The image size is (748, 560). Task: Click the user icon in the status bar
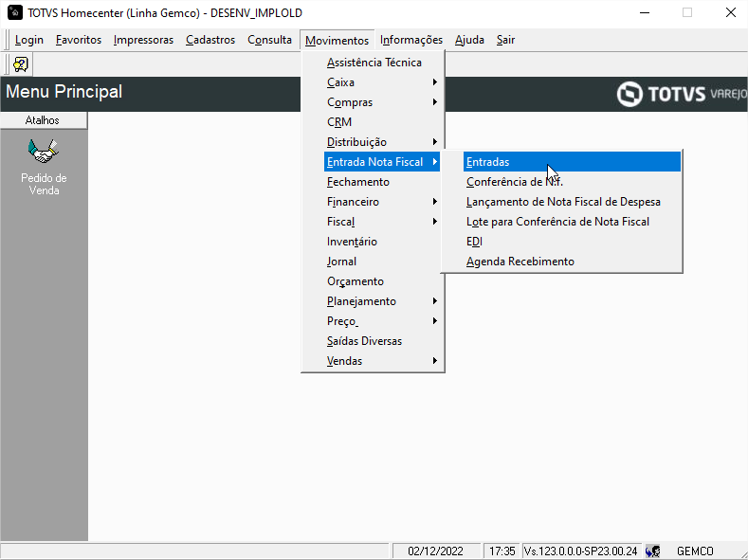653,551
